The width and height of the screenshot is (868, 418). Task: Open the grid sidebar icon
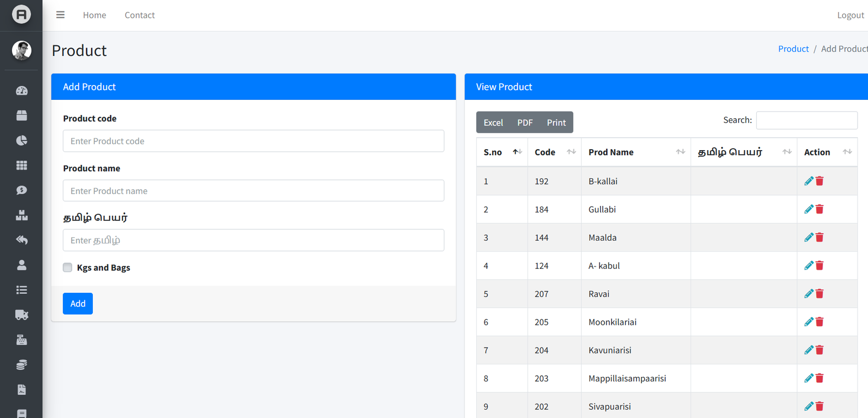(x=22, y=165)
